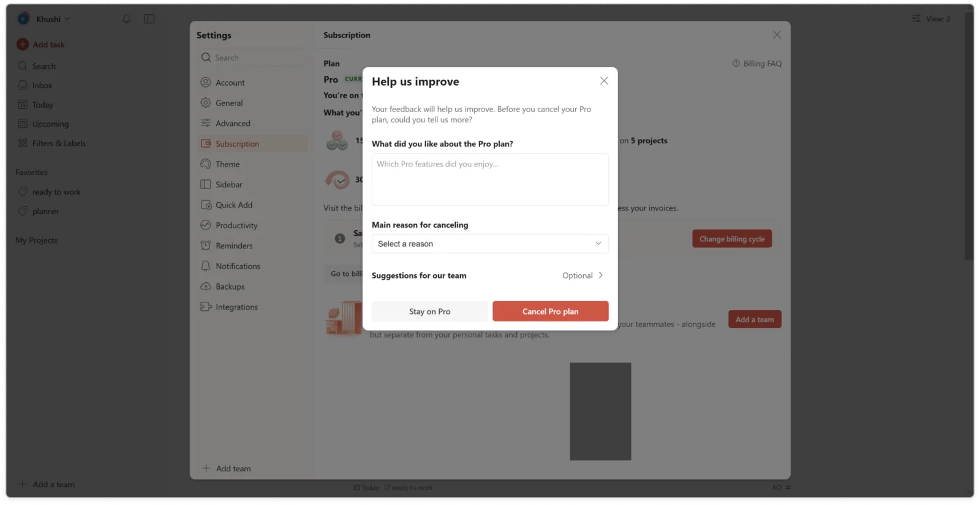The height and width of the screenshot is (505, 980).
Task: Open Filters & Labels
Action: pyautogui.click(x=59, y=143)
